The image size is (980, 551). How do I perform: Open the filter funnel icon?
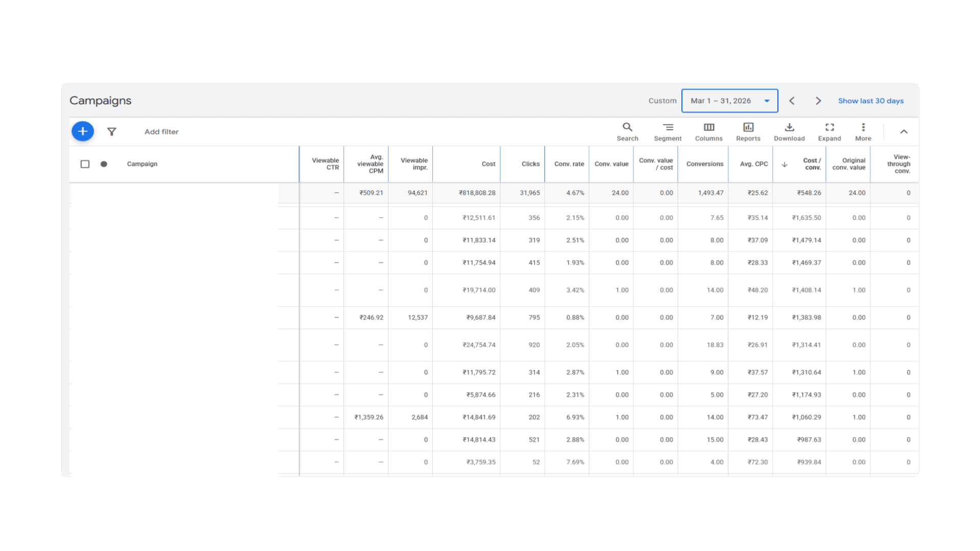112,132
